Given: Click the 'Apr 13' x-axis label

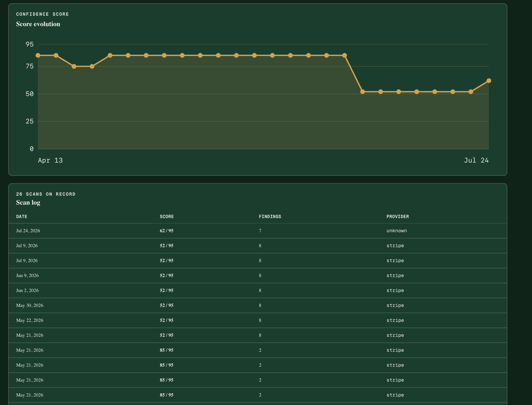Looking at the screenshot, I should coord(50,160).
